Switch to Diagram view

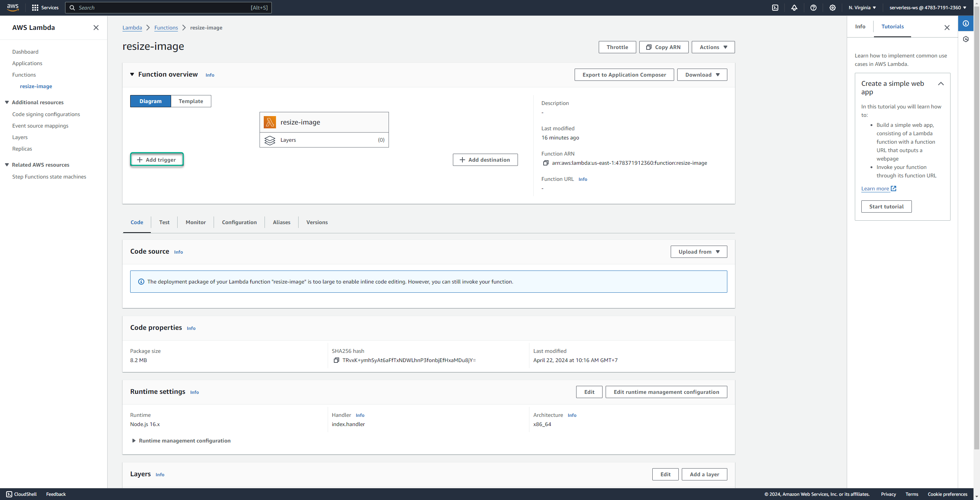point(150,101)
